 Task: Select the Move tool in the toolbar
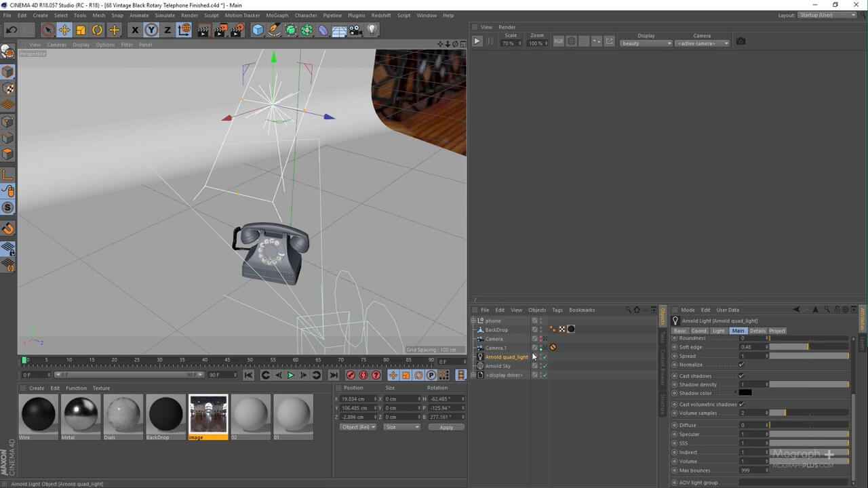pyautogui.click(x=64, y=29)
